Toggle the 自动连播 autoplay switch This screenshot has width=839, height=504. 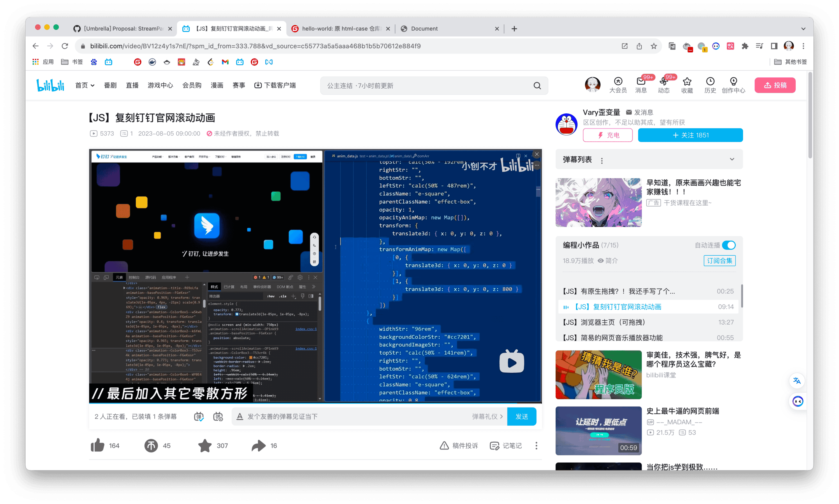[x=729, y=245]
